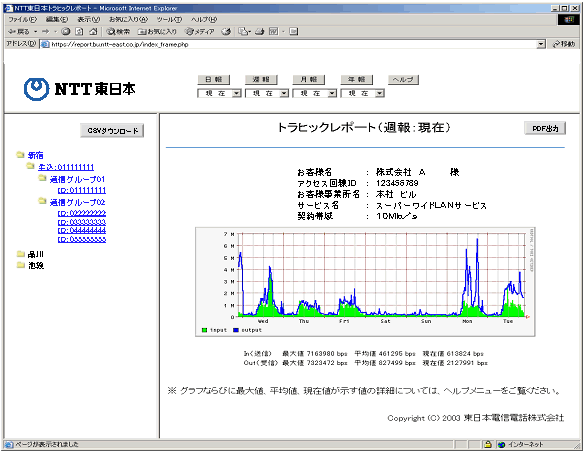Click the PDF出力 button

[545, 128]
